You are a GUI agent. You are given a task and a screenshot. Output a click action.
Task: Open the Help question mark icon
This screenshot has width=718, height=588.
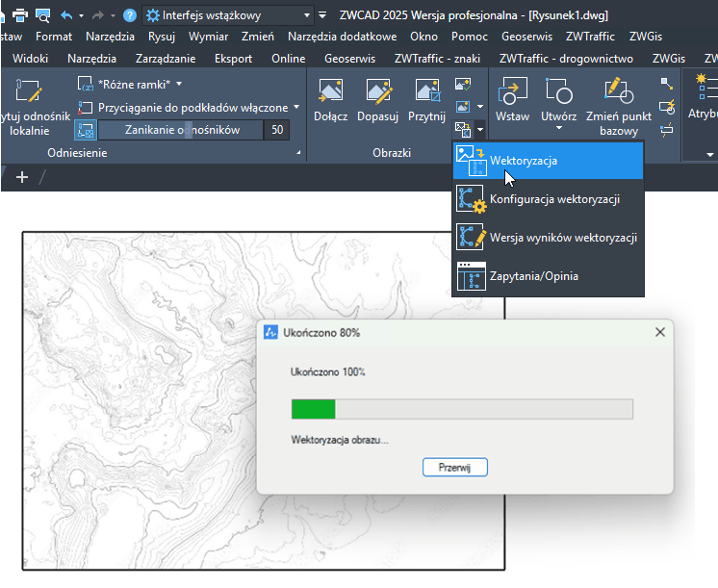click(x=130, y=15)
